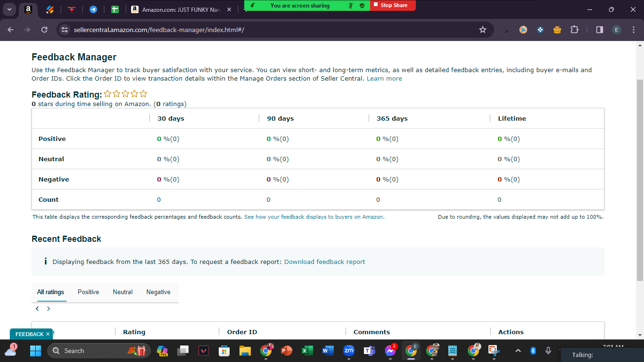Select the Recent Feedback heading
This screenshot has width=644, height=362.
pos(66,239)
